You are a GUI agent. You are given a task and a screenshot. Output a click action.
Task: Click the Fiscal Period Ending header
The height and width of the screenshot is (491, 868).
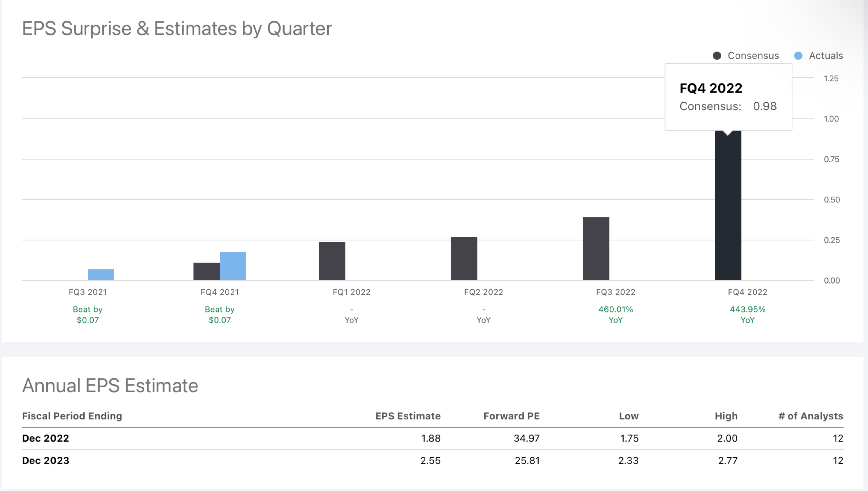point(72,416)
